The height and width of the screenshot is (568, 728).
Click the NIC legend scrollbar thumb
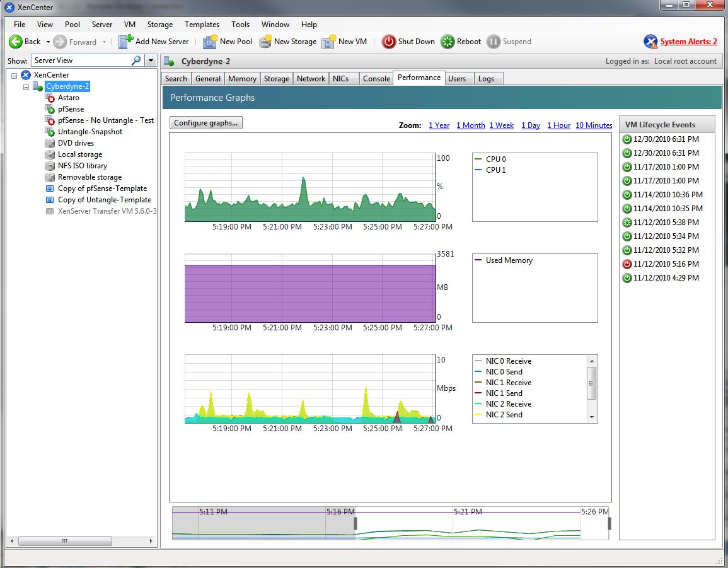(x=591, y=383)
